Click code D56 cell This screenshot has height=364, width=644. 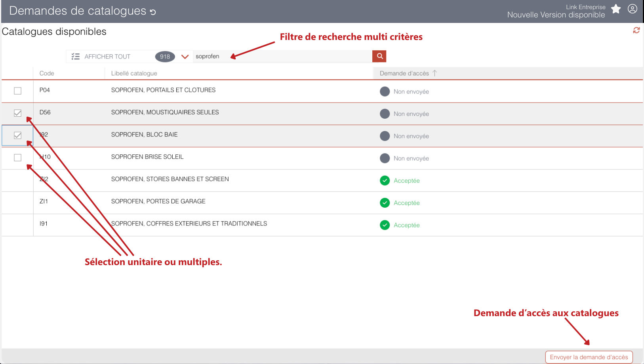(x=45, y=112)
